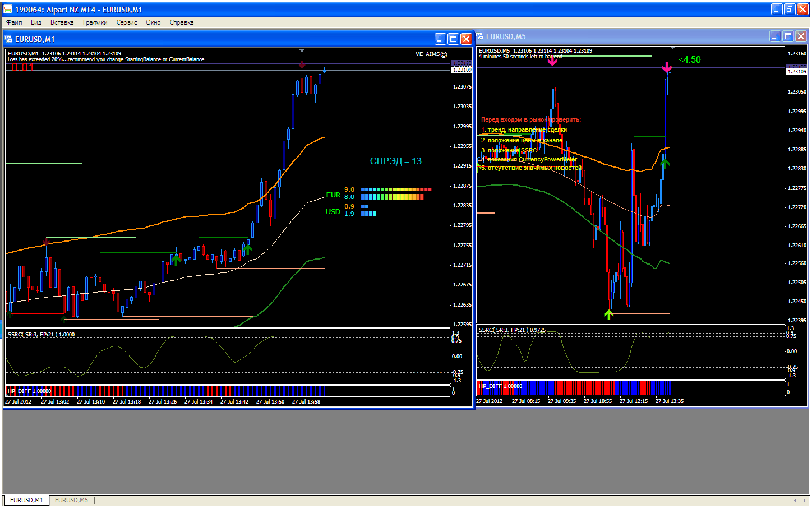Click '1. тренд, направление сделки' line
This screenshot has height=509, width=812.
coord(524,129)
